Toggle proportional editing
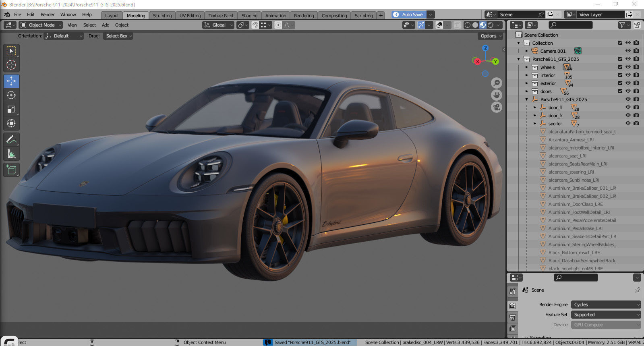 [x=278, y=25]
